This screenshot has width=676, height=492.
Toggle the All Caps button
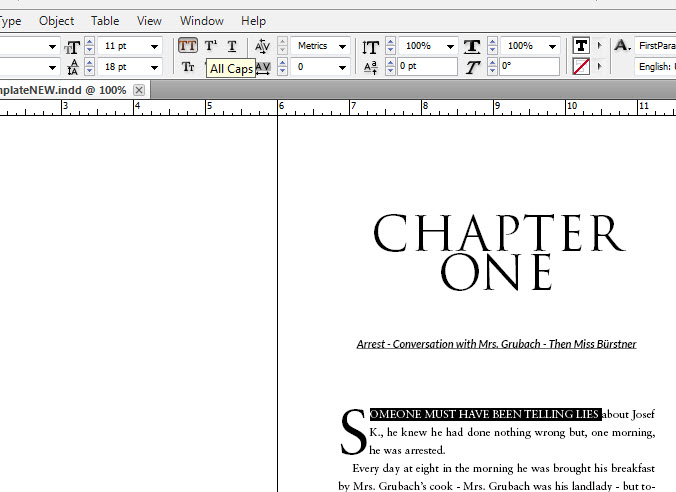coord(188,46)
